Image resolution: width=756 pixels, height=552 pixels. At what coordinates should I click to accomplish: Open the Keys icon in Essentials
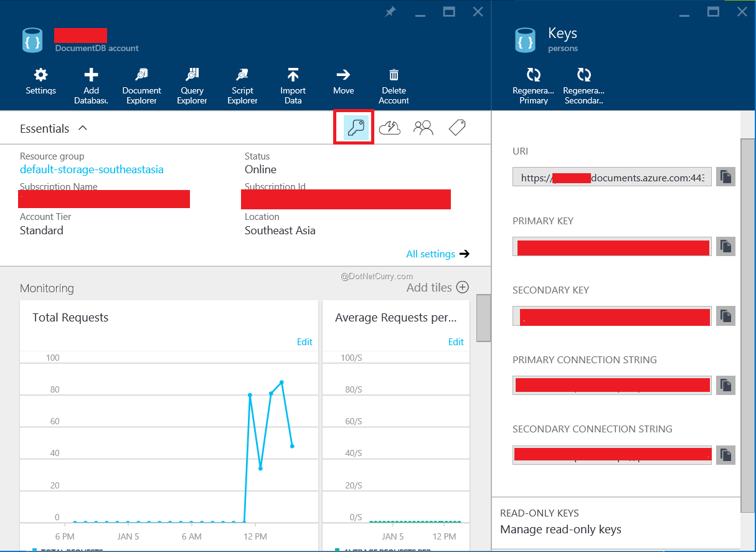point(354,128)
